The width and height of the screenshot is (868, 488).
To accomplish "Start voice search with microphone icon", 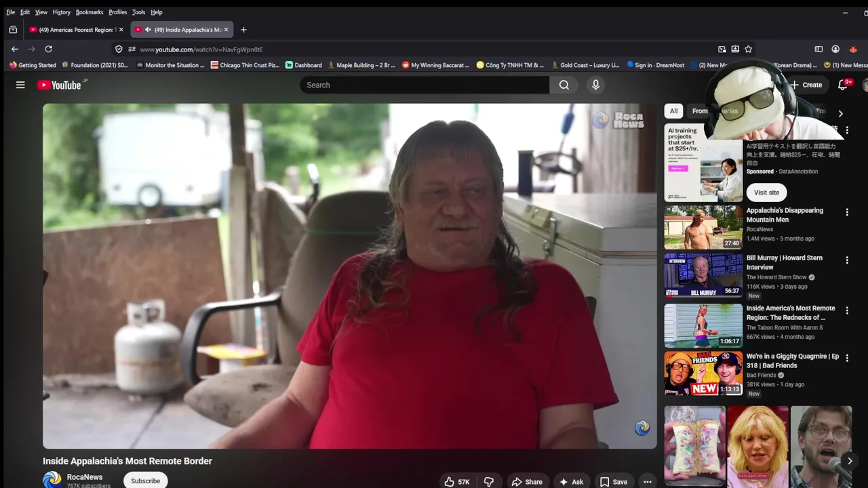I will point(595,85).
